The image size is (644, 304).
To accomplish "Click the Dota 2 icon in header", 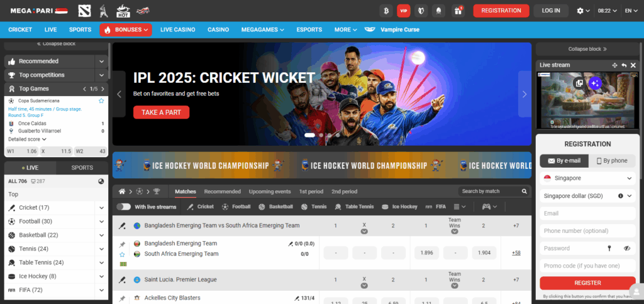I will [85, 11].
